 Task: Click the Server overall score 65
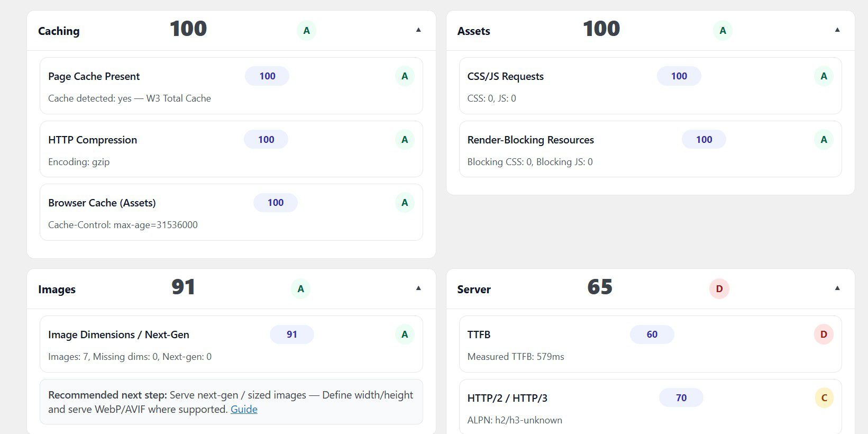point(600,287)
